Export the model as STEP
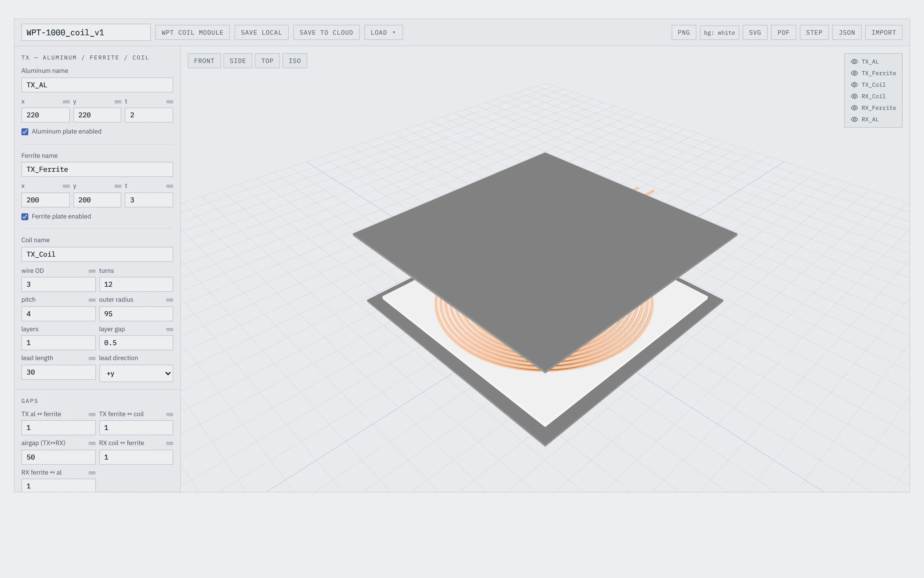This screenshot has height=578, width=924. 814,32
